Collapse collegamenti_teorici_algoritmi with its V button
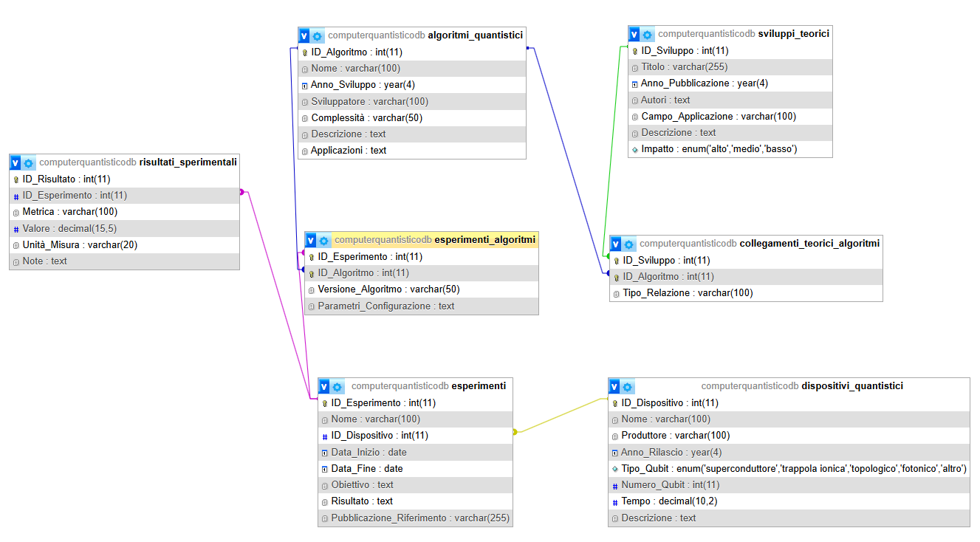Screen dimensions: 980x542 615,244
